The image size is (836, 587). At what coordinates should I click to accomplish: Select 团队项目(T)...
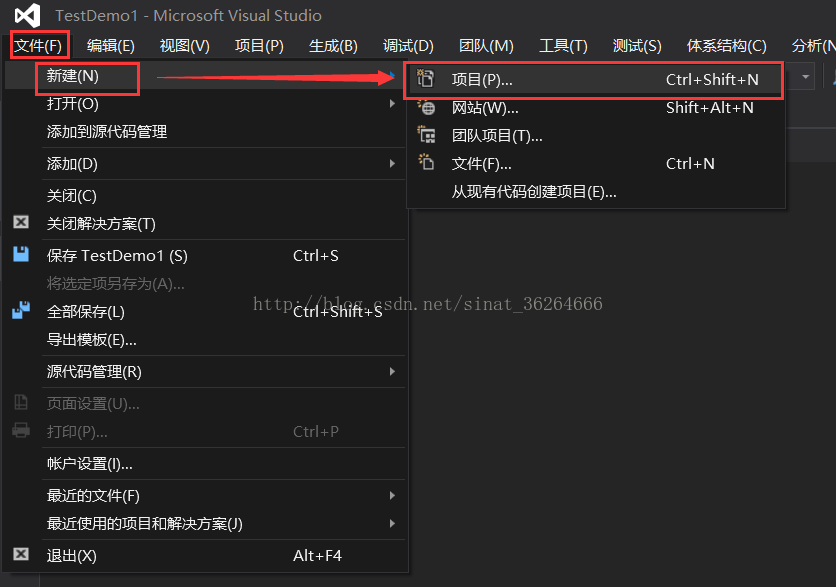coord(596,135)
